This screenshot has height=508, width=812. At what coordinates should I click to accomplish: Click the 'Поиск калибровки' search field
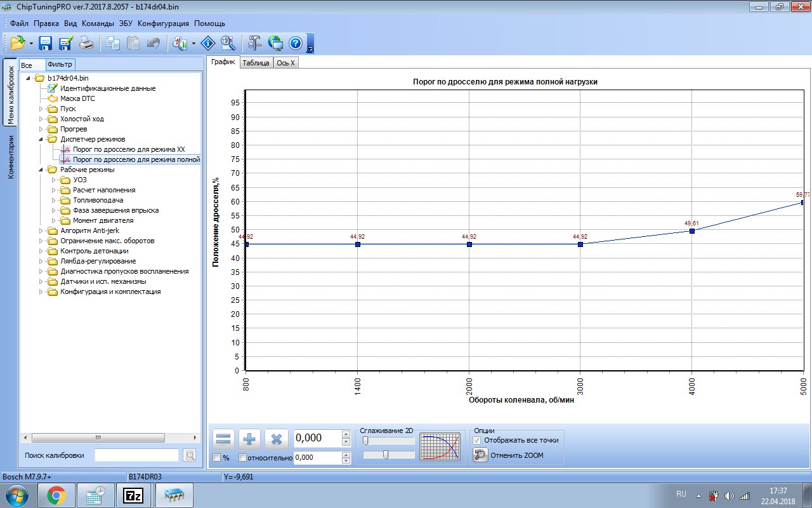[136, 455]
